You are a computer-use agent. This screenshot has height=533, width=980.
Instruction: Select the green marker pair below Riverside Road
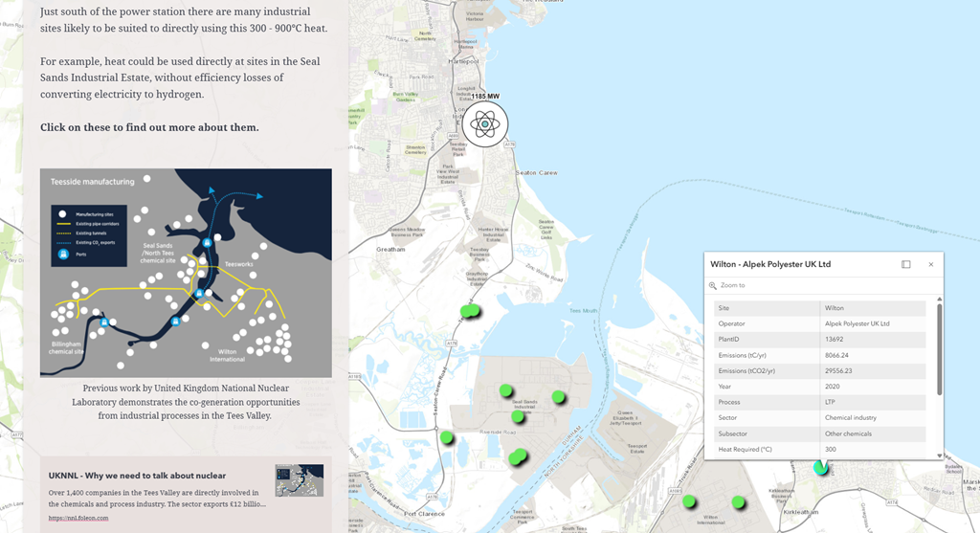[x=518, y=456]
